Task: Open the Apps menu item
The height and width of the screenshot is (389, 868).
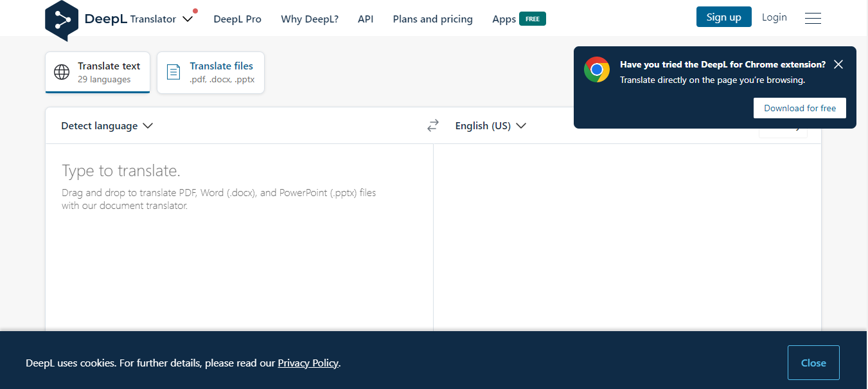Action: 504,19
